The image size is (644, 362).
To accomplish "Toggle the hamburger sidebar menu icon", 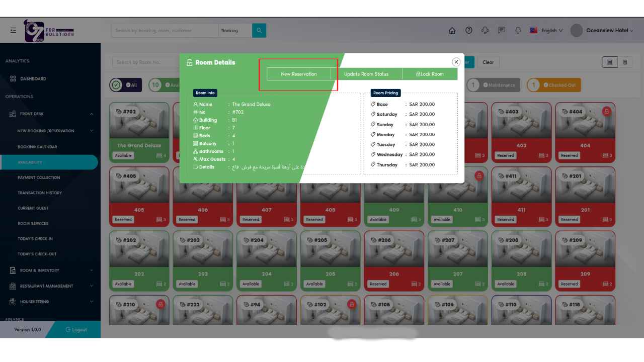I will [13, 31].
